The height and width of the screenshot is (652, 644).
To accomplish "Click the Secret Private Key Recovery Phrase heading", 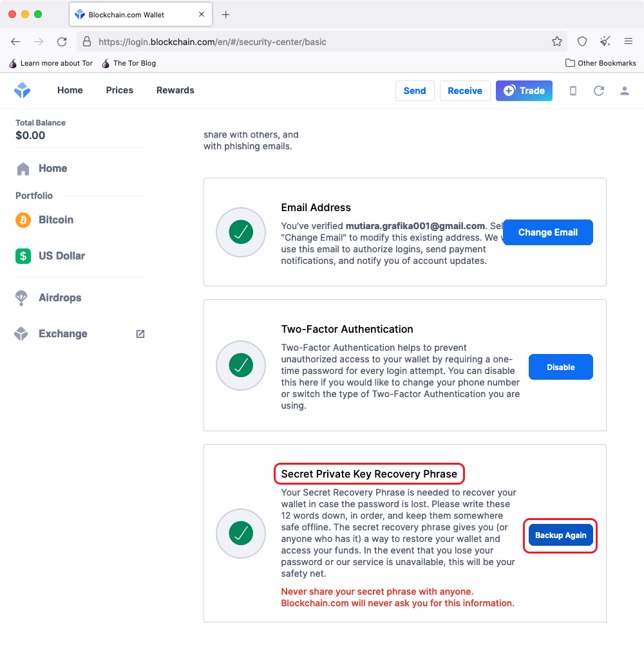I will [x=369, y=474].
